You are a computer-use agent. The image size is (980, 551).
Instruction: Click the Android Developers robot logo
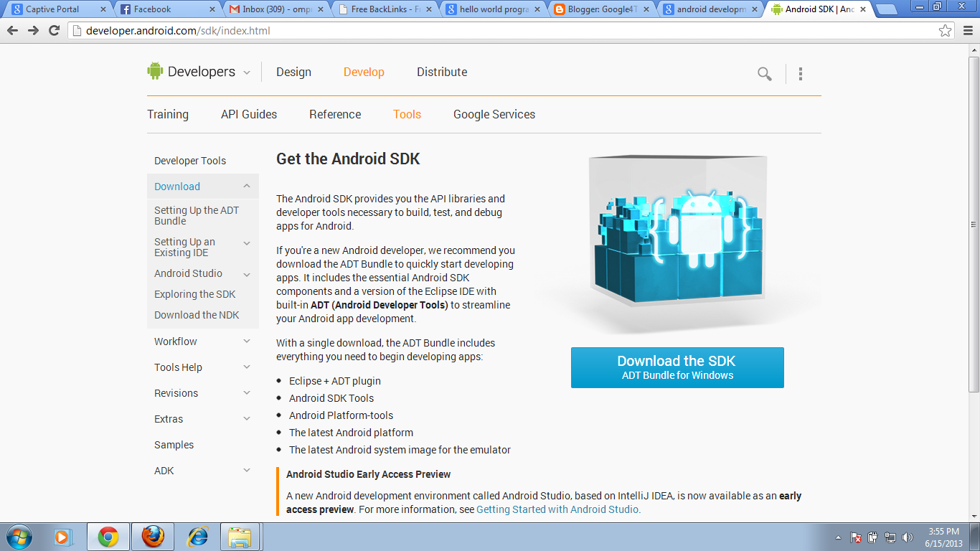155,71
